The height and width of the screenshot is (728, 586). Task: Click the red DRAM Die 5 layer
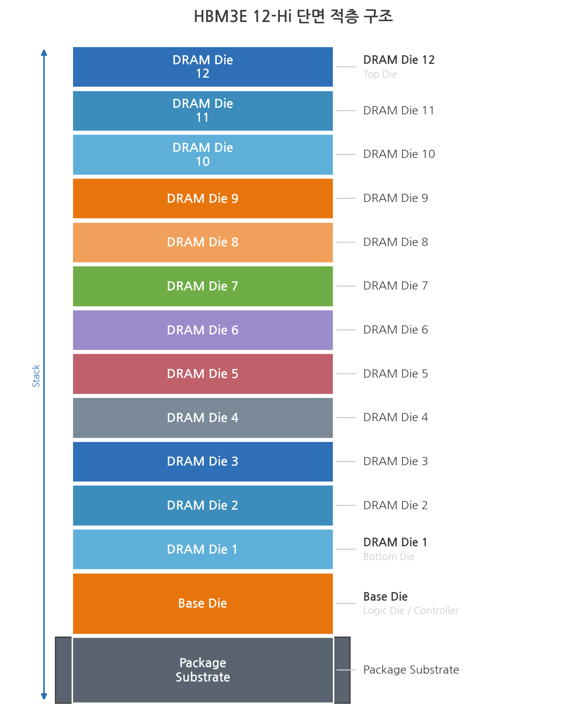pos(203,374)
